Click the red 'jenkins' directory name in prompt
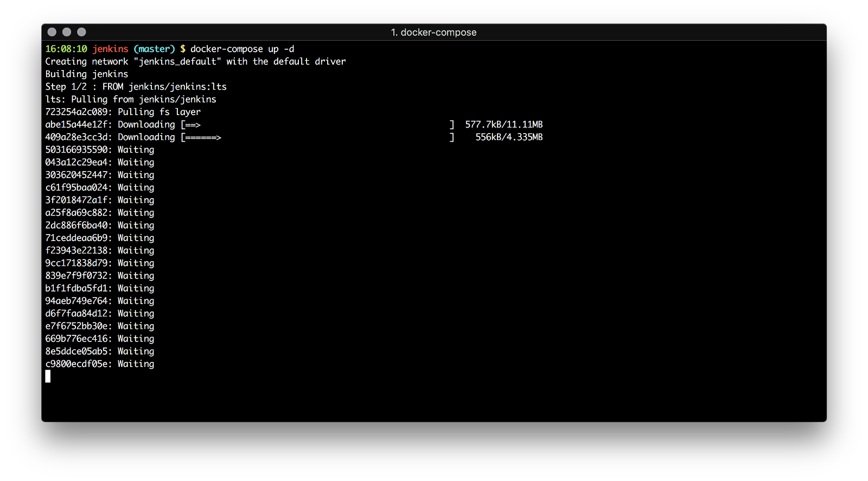 (x=110, y=49)
